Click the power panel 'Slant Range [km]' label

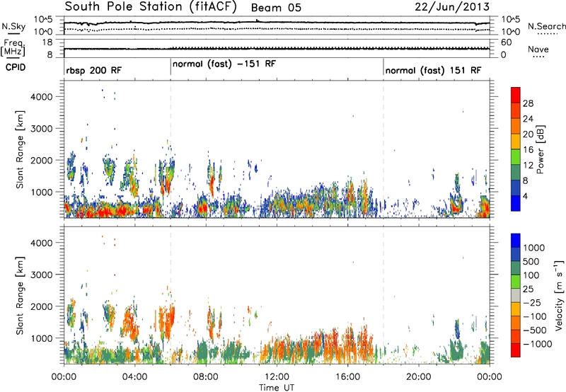(20, 149)
